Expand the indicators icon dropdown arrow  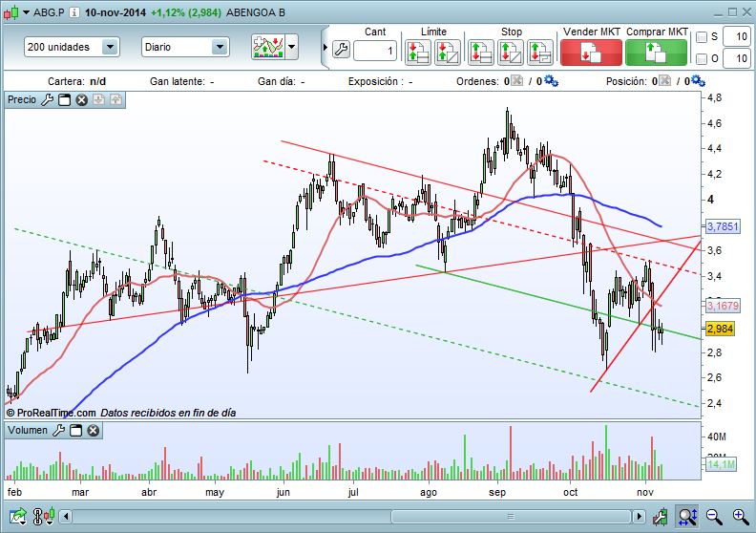(x=292, y=47)
